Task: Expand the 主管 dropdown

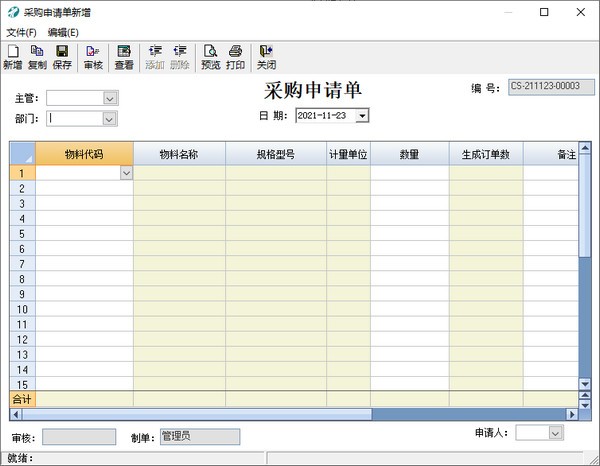Action: coord(110,98)
